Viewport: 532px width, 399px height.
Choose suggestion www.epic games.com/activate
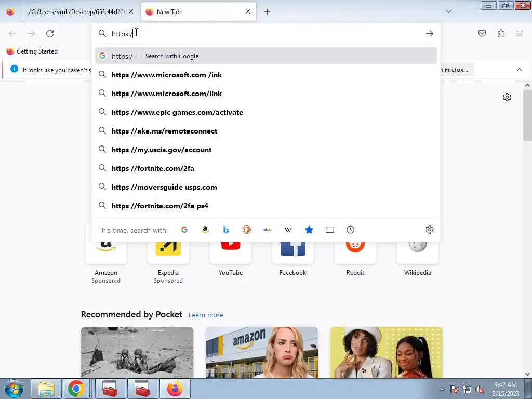click(x=265, y=112)
